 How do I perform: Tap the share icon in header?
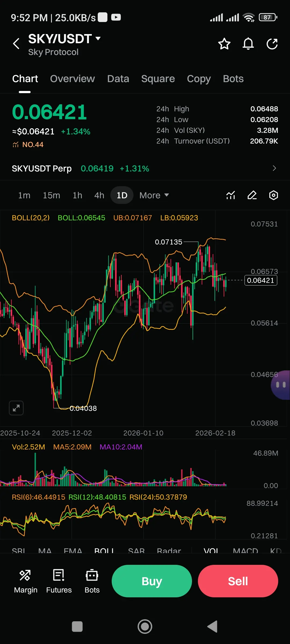(x=272, y=44)
